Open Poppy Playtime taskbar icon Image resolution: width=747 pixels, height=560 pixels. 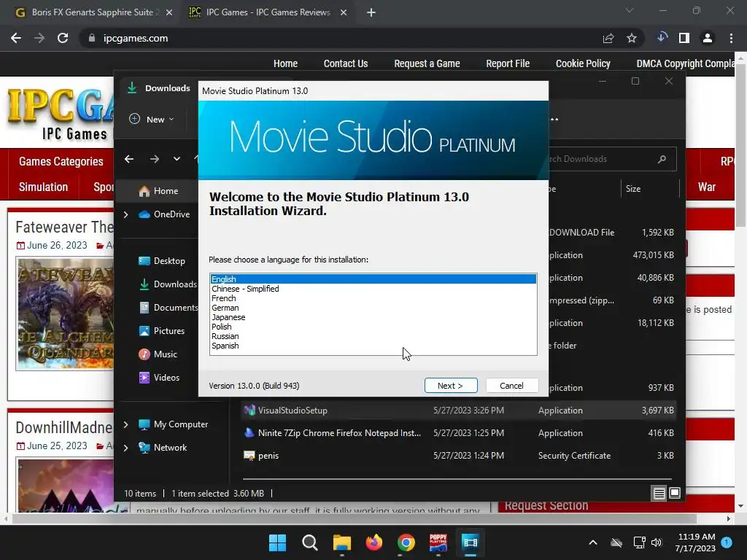(438, 542)
